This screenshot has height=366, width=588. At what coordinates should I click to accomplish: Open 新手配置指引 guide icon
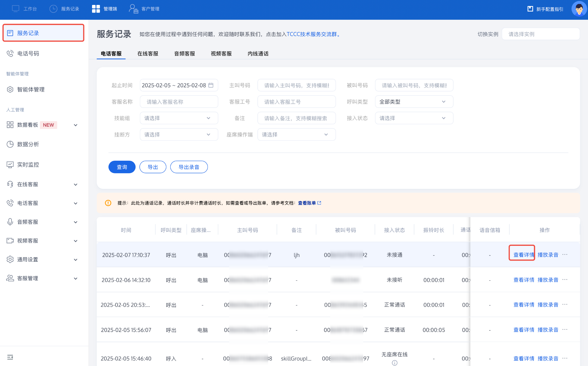coord(530,9)
